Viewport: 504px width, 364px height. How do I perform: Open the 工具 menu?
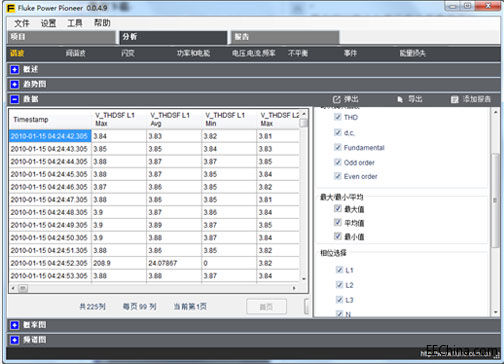(75, 23)
